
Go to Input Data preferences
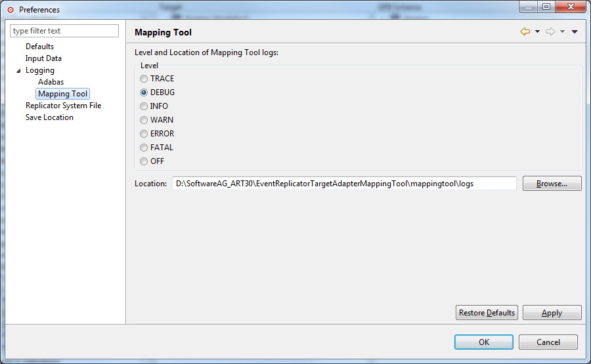point(43,58)
